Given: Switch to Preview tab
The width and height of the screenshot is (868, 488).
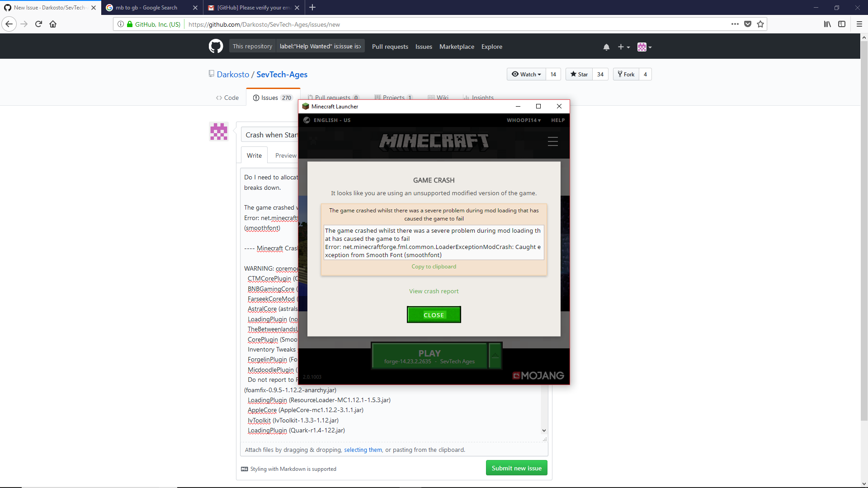Looking at the screenshot, I should pyautogui.click(x=286, y=155).
